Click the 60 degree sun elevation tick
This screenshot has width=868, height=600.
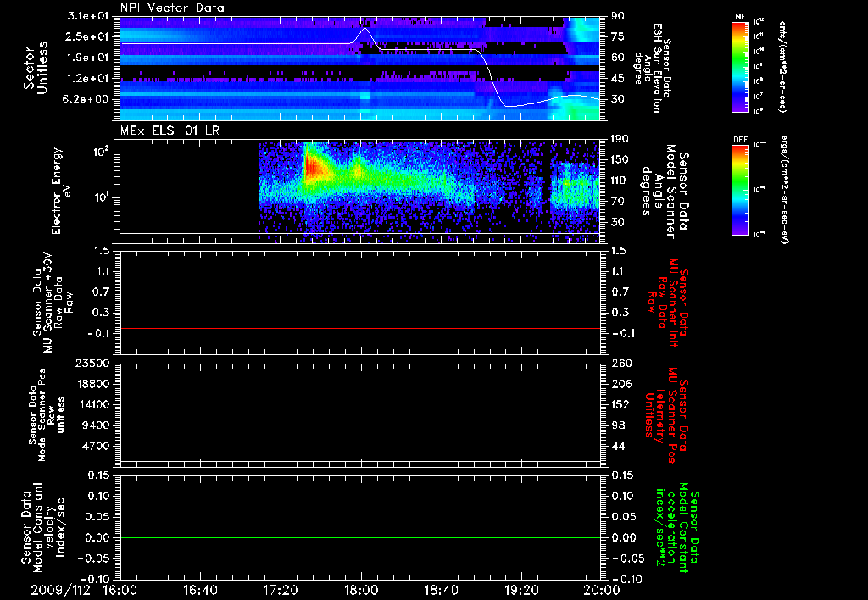[x=618, y=58]
